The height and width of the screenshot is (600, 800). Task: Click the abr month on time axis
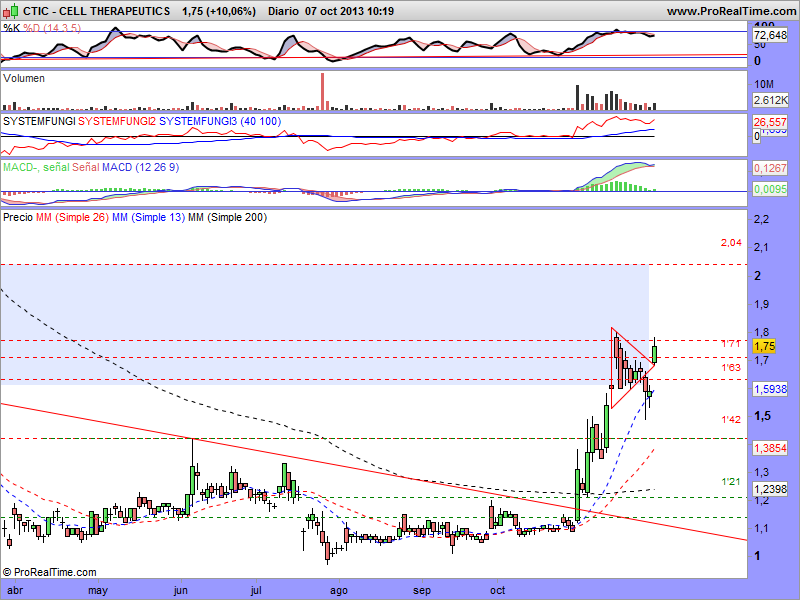15,590
